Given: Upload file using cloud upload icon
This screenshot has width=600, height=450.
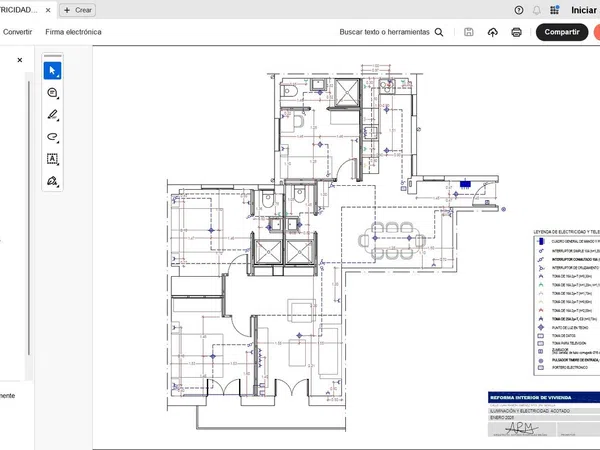Looking at the screenshot, I should pyautogui.click(x=493, y=32).
